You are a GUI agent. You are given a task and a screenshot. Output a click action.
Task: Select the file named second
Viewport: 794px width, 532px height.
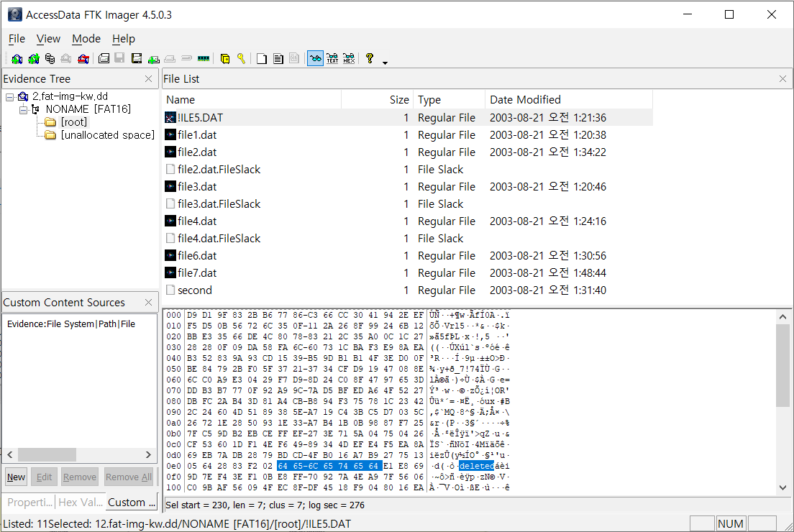pos(195,290)
